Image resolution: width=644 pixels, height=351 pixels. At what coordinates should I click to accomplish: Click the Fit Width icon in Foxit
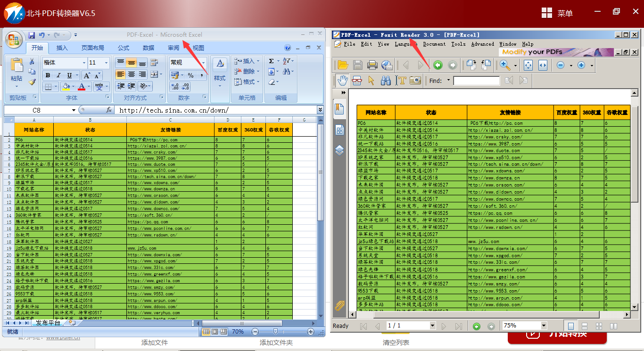point(543,65)
